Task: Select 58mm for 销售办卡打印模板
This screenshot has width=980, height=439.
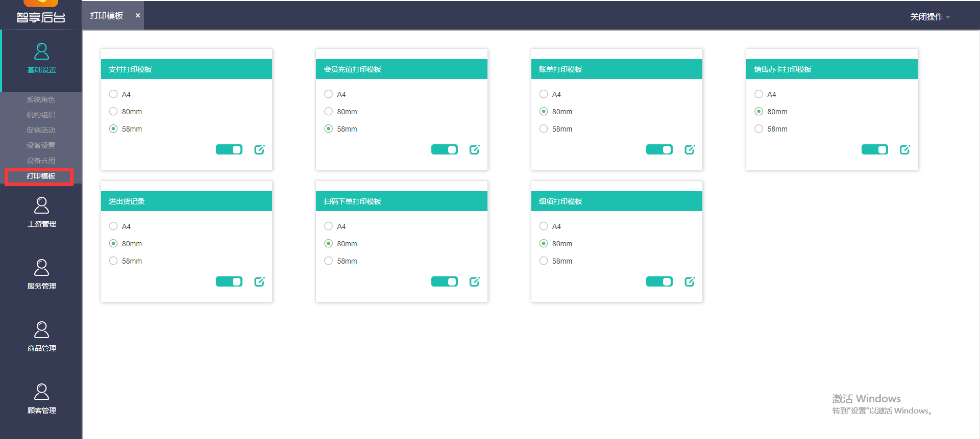Action: [x=759, y=129]
